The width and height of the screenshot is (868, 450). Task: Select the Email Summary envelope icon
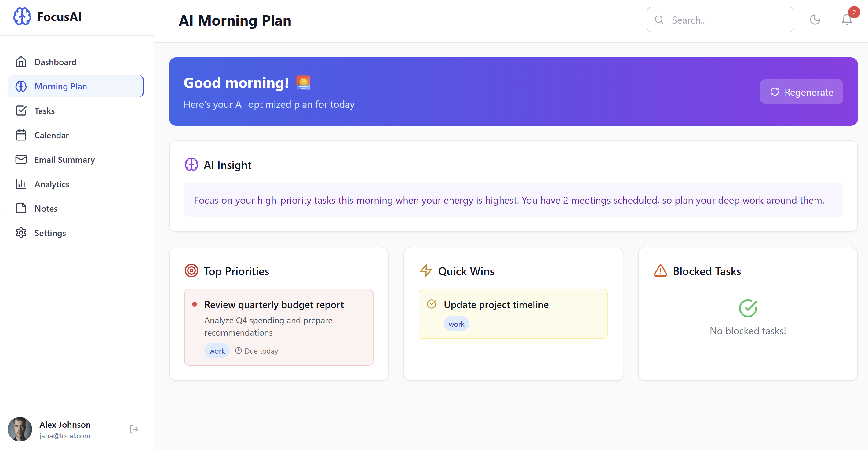click(x=21, y=159)
